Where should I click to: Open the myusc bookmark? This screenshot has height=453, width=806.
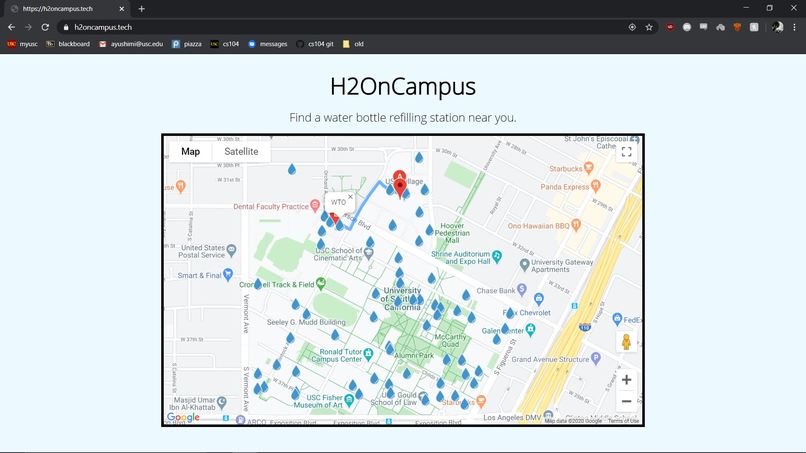point(23,44)
